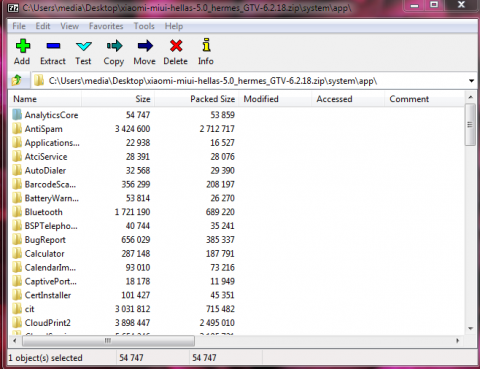Viewport: 480px width, 369px height.
Task: Open the Favorites menu
Action: pyautogui.click(x=106, y=26)
